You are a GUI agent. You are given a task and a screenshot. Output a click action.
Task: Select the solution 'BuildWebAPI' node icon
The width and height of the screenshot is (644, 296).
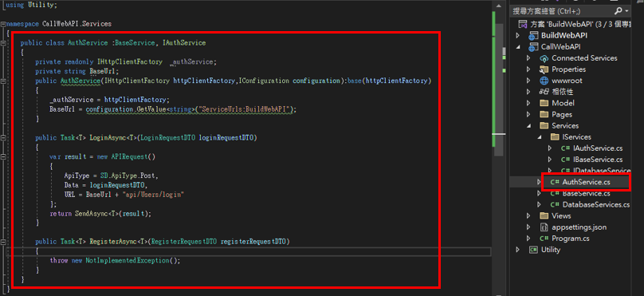coord(522,24)
